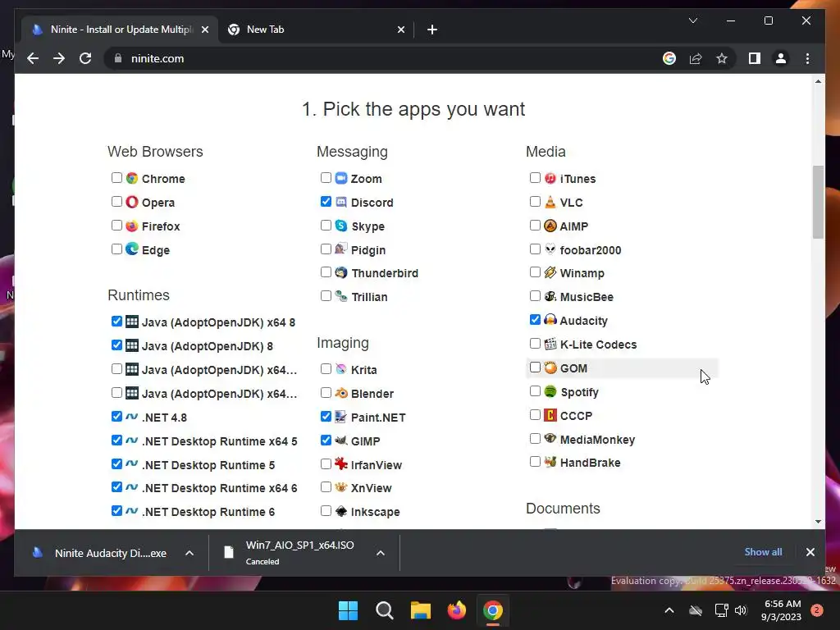Go back to previous page
This screenshot has height=630, width=840.
pos(33,58)
